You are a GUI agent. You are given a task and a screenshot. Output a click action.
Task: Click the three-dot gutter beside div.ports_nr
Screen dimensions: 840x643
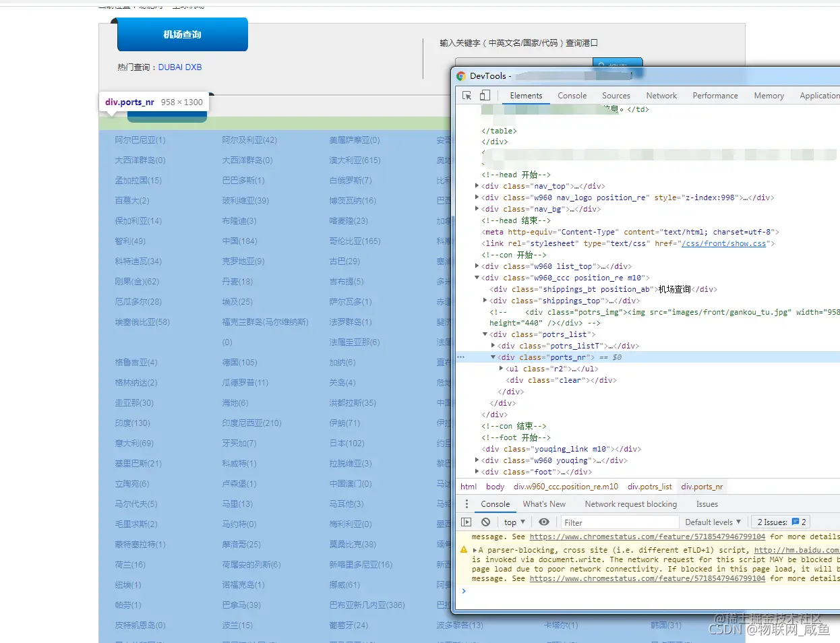461,357
